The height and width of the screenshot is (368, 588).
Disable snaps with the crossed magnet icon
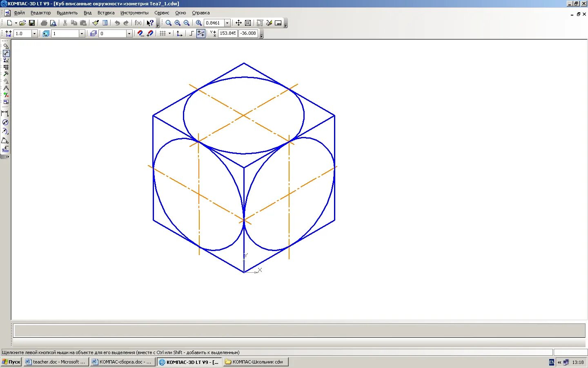point(150,34)
